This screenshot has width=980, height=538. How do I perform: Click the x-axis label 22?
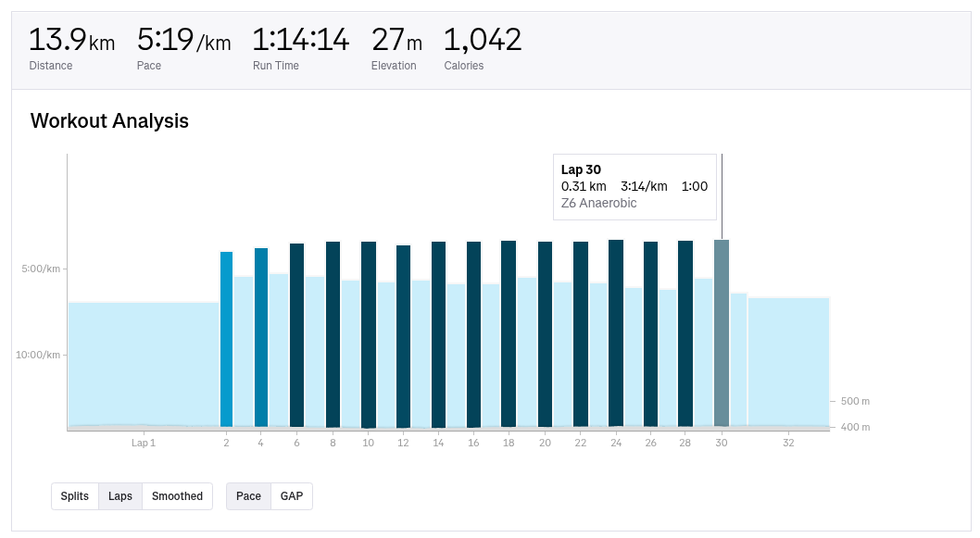click(581, 443)
